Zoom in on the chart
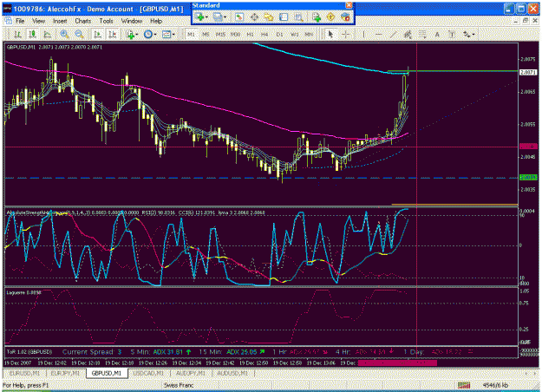The height and width of the screenshot is (392, 542). (x=64, y=34)
